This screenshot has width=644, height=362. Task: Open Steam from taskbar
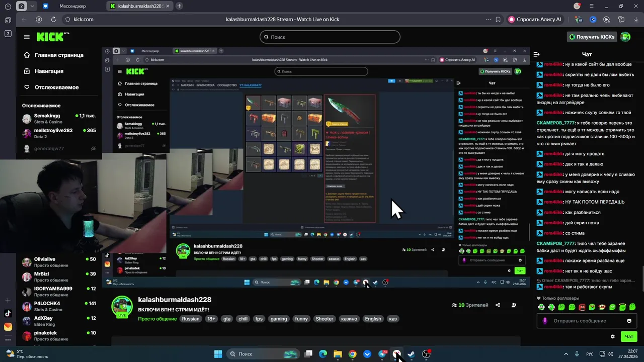411,354
